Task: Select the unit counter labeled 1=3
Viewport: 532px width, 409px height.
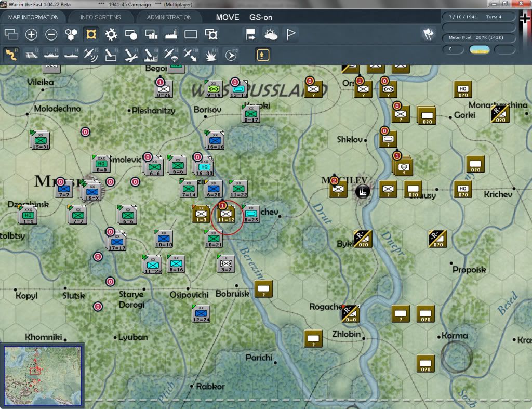Action: (x=201, y=214)
